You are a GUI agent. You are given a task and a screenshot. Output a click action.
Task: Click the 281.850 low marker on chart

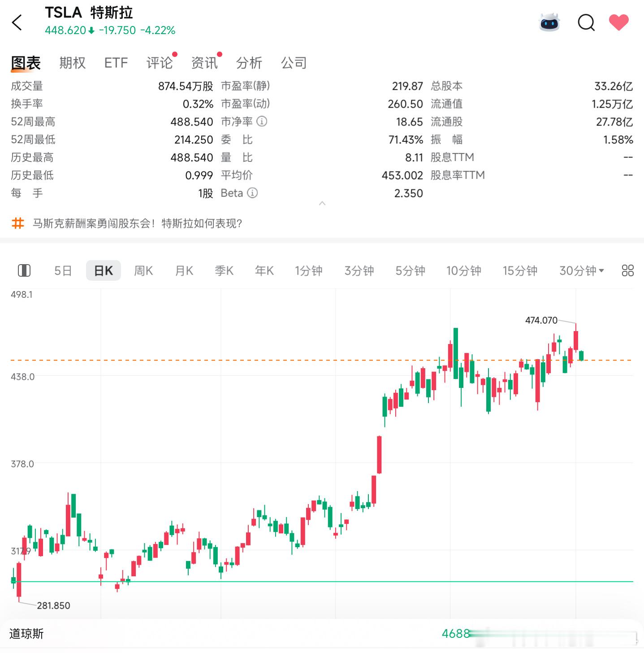click(53, 605)
